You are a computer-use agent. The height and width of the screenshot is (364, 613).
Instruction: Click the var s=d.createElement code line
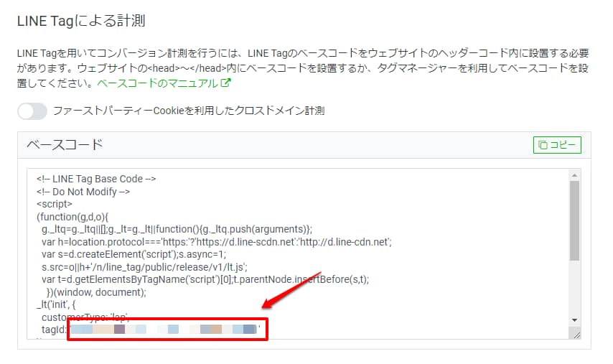(133, 254)
